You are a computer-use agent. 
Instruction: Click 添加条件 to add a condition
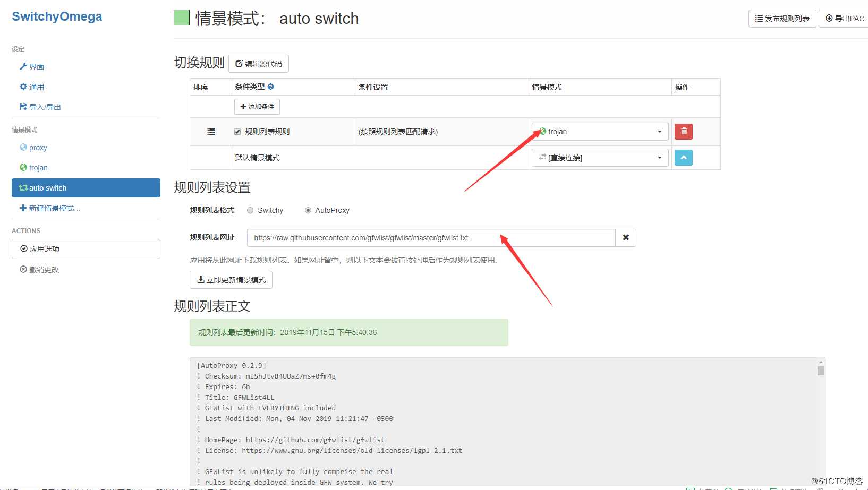pyautogui.click(x=257, y=107)
